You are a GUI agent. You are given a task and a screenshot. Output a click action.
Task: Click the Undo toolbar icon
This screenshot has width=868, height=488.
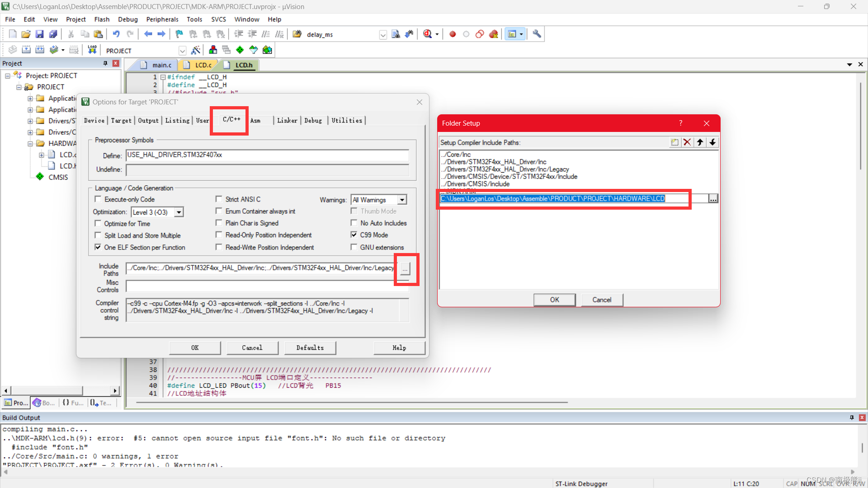pos(116,34)
